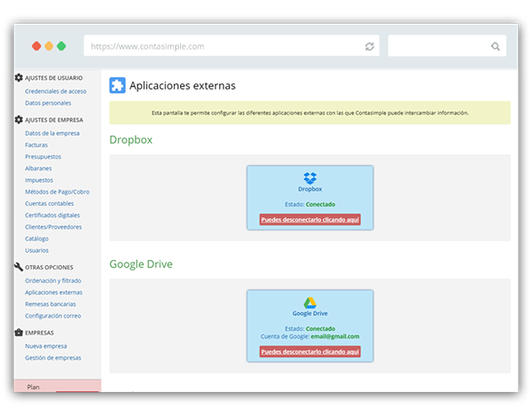This screenshot has width=532, height=417.
Task: Open Usuarios settings
Action: tap(36, 250)
